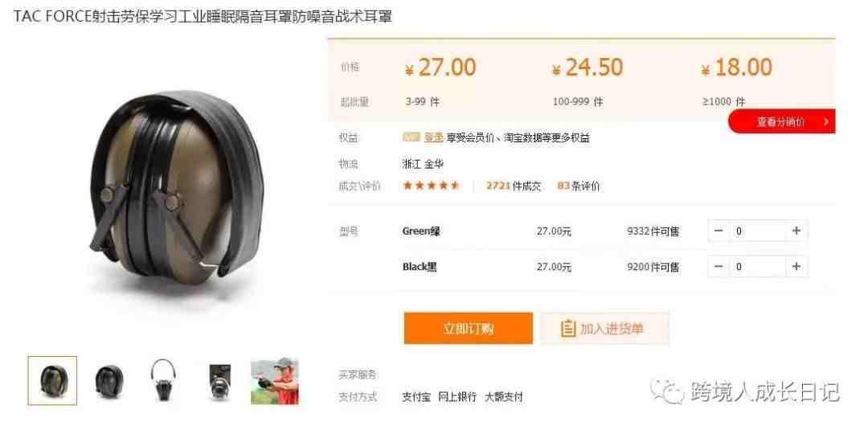The image size is (868, 430).
Task: Click the Green绿 quantity input field
Action: [757, 231]
